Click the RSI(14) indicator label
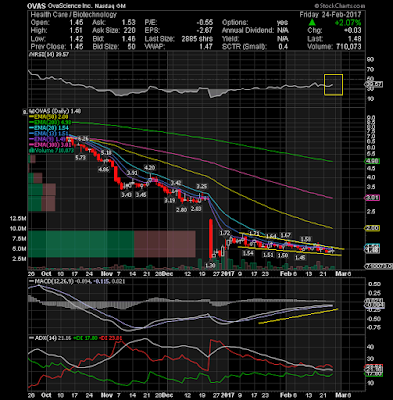The width and height of the screenshot is (393, 400). click(x=39, y=54)
